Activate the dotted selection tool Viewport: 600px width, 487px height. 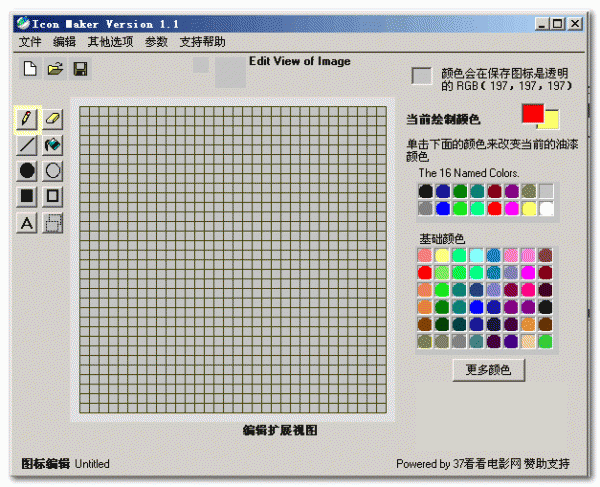[52, 223]
